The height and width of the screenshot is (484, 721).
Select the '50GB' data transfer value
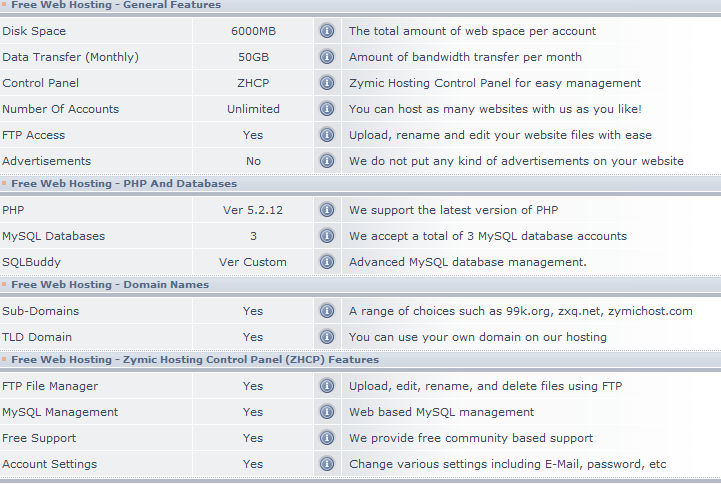click(x=253, y=57)
